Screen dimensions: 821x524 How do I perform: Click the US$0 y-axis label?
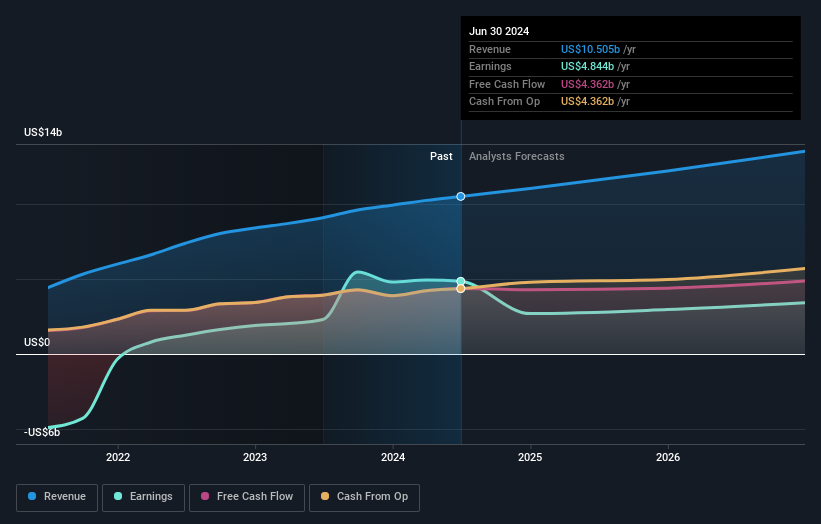pos(37,342)
